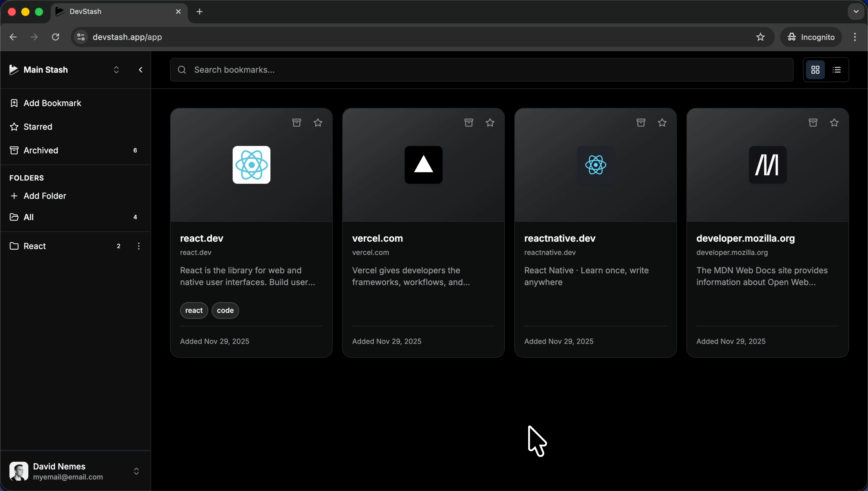Viewport: 868px width, 491px height.
Task: Select the grid view layout icon
Action: [815, 70]
